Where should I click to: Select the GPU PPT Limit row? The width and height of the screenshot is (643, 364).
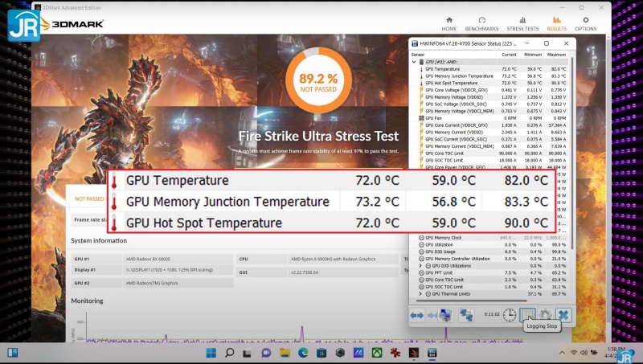(x=489, y=272)
